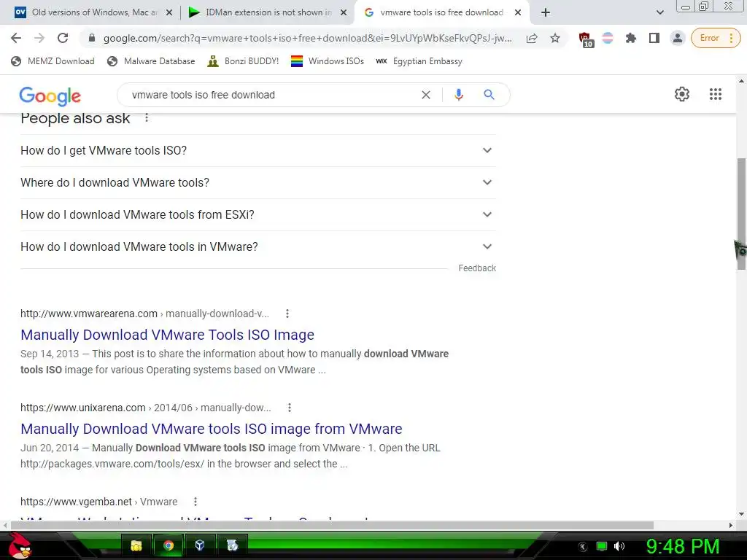
Task: Open the Windows ISOs bookmark
Action: click(328, 61)
